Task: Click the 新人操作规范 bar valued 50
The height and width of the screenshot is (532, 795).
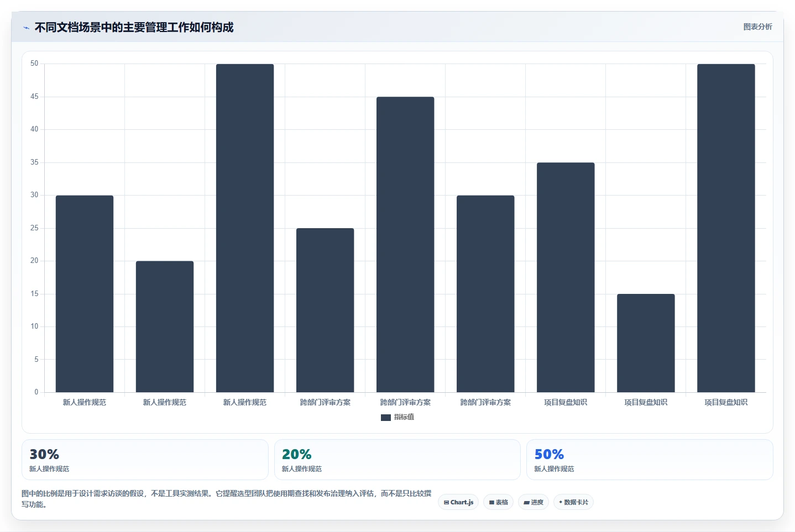Action: click(x=245, y=228)
